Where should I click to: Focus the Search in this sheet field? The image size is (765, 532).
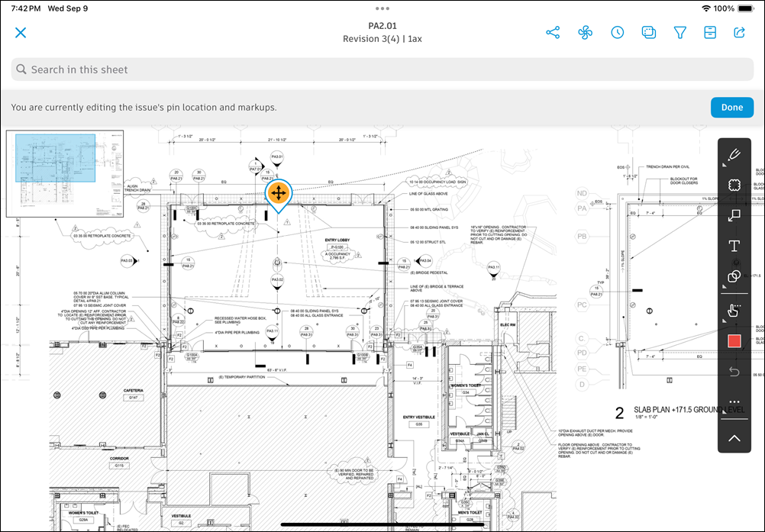pyautogui.click(x=382, y=69)
